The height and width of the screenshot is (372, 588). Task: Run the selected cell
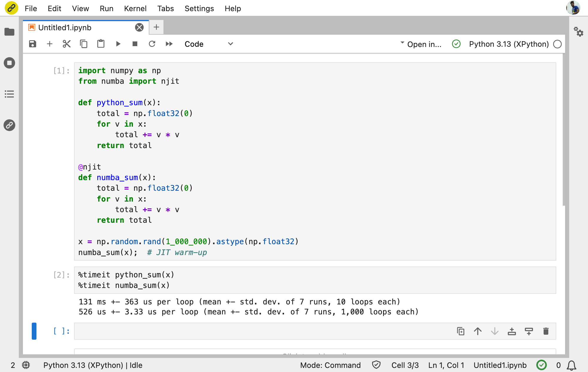(118, 44)
